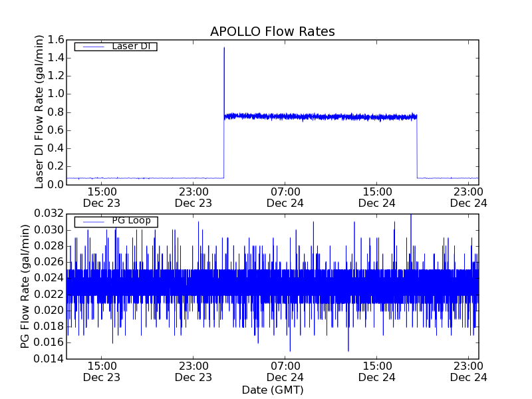This screenshot has width=532, height=399.
Task: Click bottom chart's 07:00 Dec 24 label
Action: click(285, 372)
